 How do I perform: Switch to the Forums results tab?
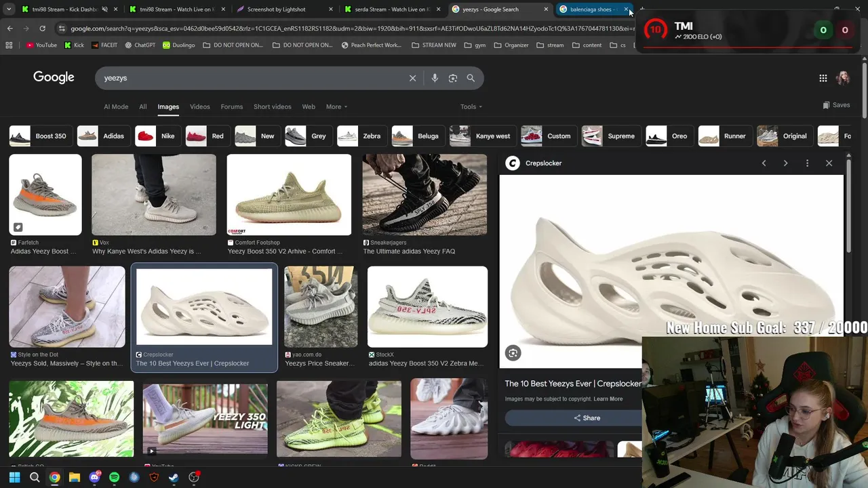coord(232,106)
